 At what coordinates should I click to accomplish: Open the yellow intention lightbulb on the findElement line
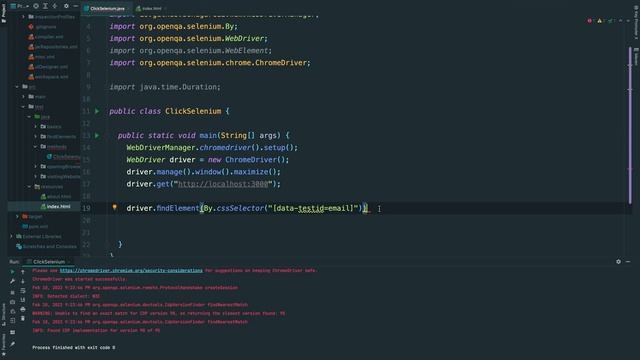115,207
